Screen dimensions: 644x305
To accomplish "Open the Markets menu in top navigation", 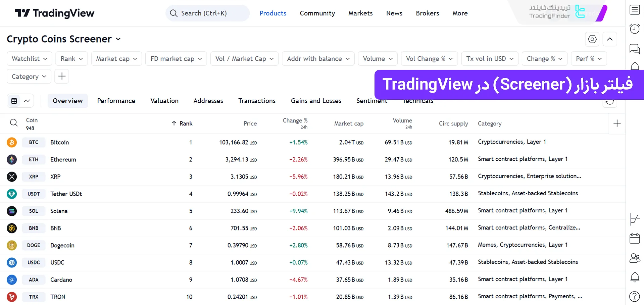I will click(360, 13).
